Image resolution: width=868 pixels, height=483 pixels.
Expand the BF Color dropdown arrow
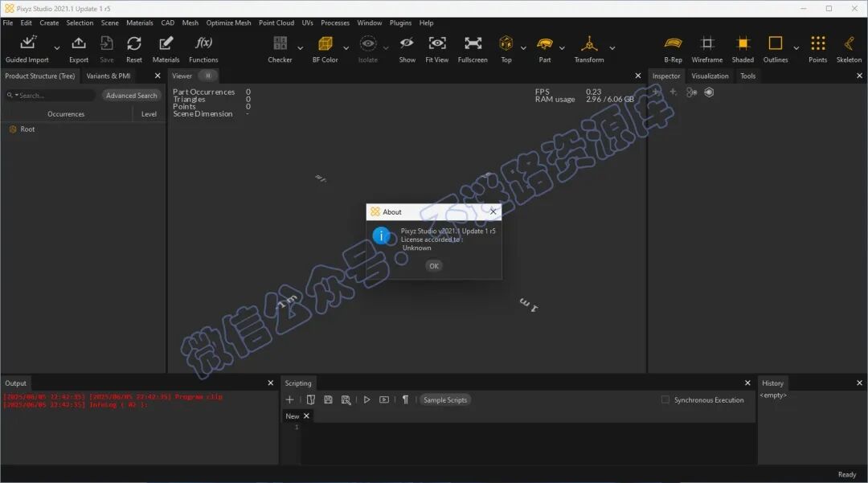tap(346, 48)
